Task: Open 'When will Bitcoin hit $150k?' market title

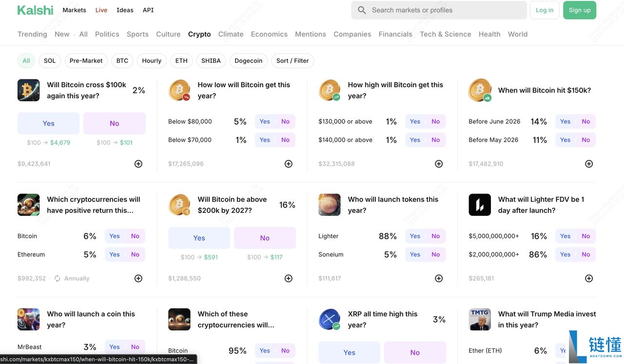Action: [x=545, y=90]
